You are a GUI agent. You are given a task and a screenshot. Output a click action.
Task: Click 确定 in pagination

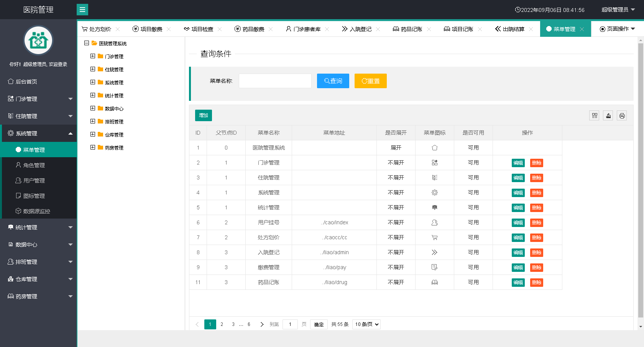coord(319,324)
